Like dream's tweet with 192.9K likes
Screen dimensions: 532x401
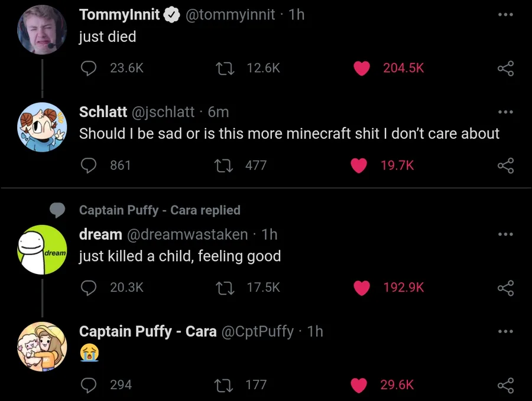[362, 288]
